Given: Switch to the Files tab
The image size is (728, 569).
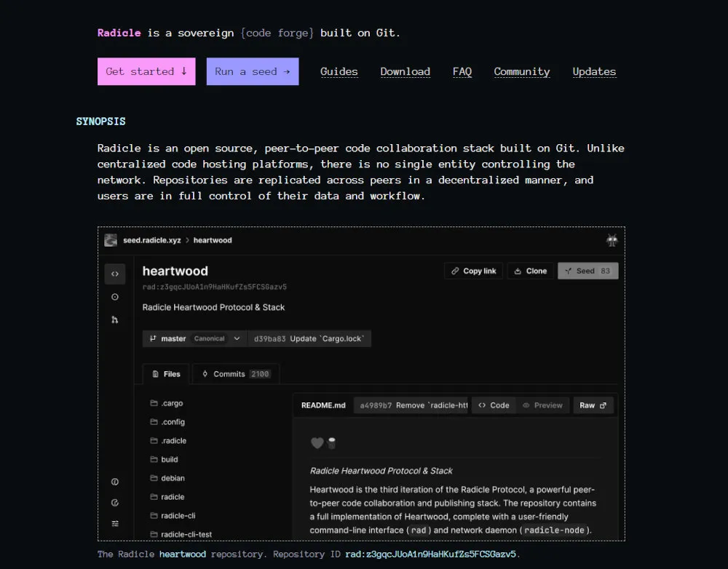Looking at the screenshot, I should pos(166,374).
